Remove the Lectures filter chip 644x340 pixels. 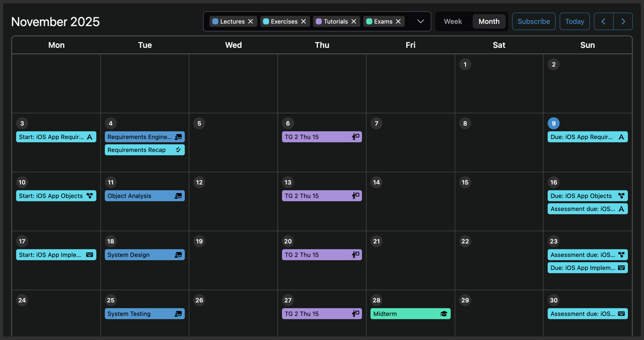250,21
